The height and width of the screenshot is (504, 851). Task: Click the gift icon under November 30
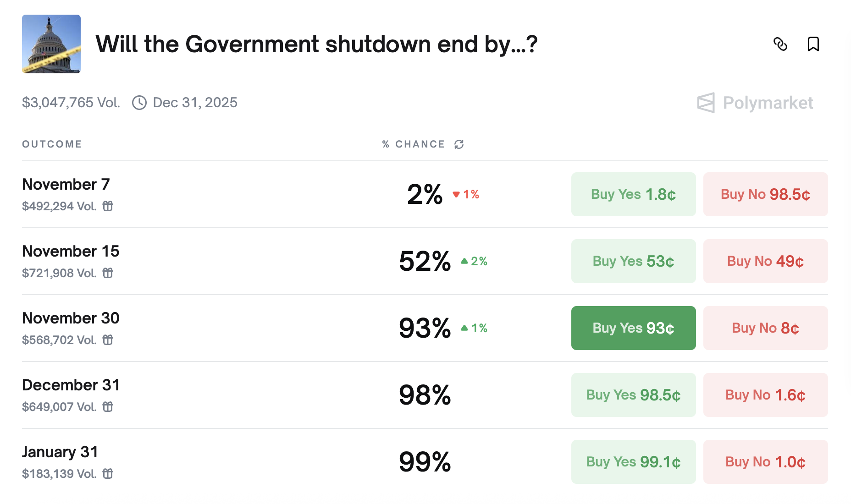click(108, 340)
